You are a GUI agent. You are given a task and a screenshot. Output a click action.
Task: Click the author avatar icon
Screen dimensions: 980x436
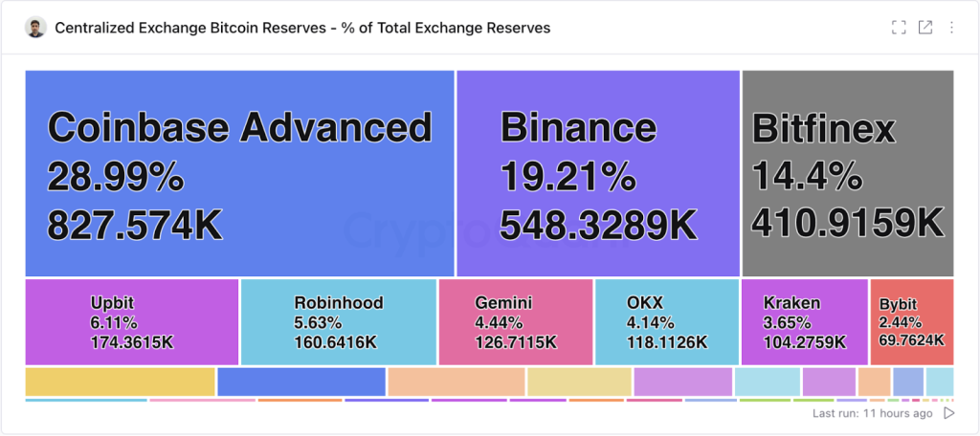pyautogui.click(x=35, y=28)
